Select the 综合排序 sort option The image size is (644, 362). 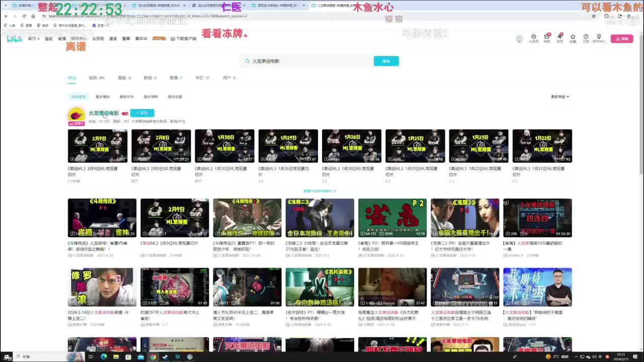pyautogui.click(x=78, y=97)
